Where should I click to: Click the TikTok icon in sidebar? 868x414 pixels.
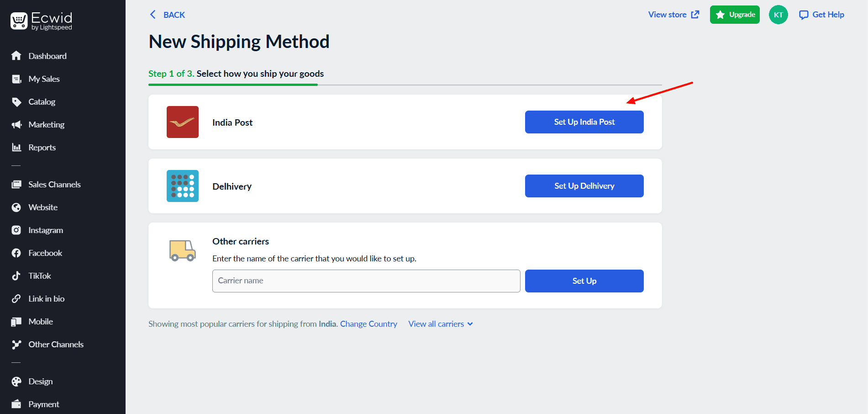pos(16,276)
